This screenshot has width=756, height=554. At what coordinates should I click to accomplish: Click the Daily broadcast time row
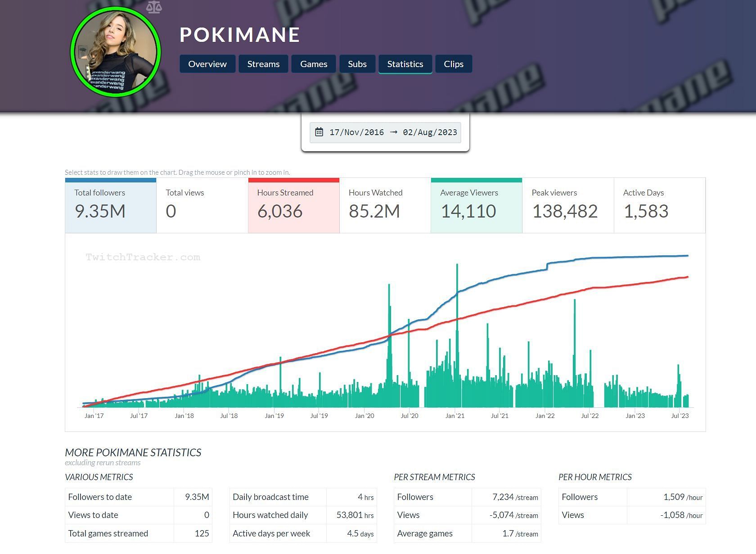[x=303, y=497]
